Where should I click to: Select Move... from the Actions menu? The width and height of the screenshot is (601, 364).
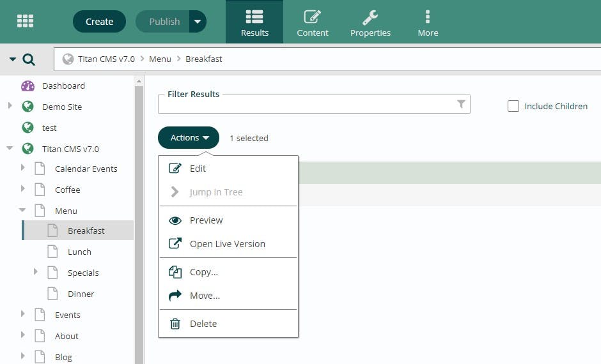coord(228,296)
